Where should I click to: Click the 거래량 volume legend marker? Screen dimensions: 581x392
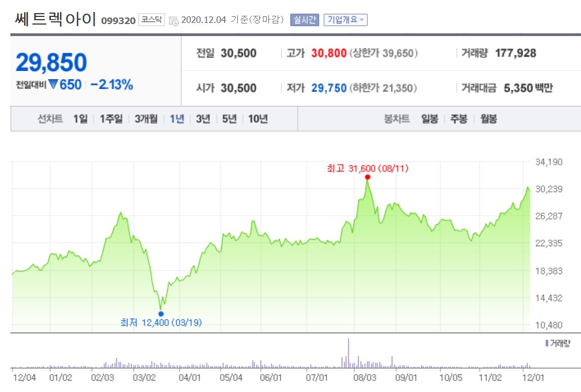(547, 343)
